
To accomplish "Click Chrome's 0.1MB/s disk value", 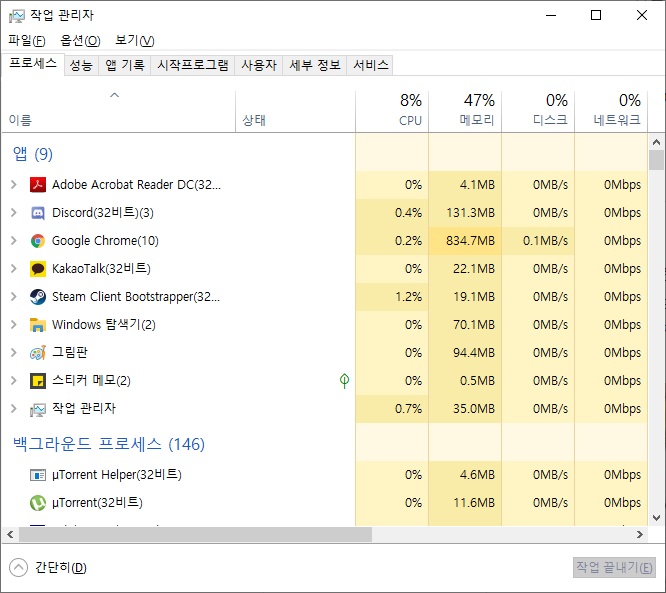I will click(545, 241).
